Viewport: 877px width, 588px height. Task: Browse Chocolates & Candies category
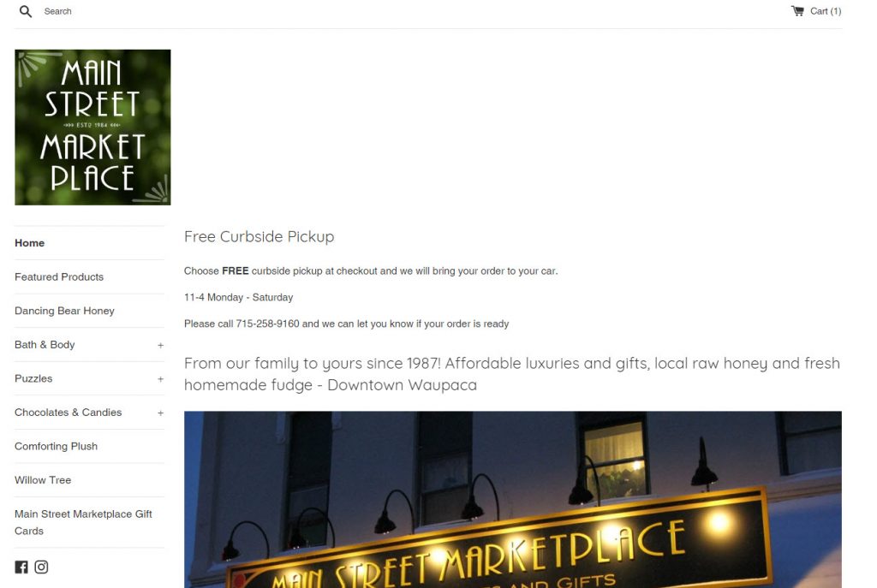69,413
